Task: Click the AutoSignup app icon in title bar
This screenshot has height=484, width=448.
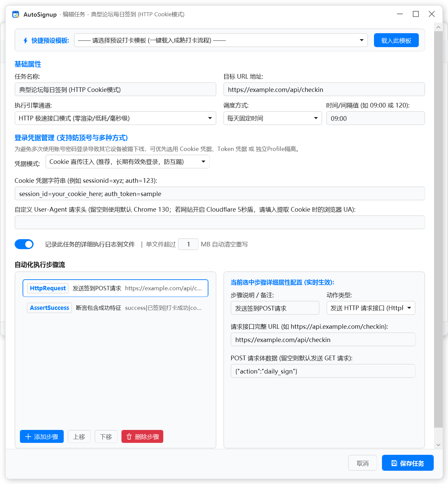Action: (16, 14)
